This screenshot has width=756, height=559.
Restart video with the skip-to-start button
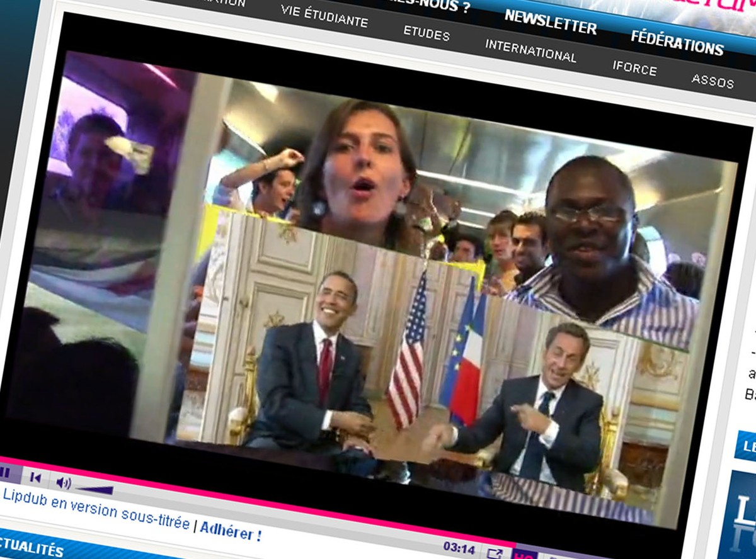[35, 477]
